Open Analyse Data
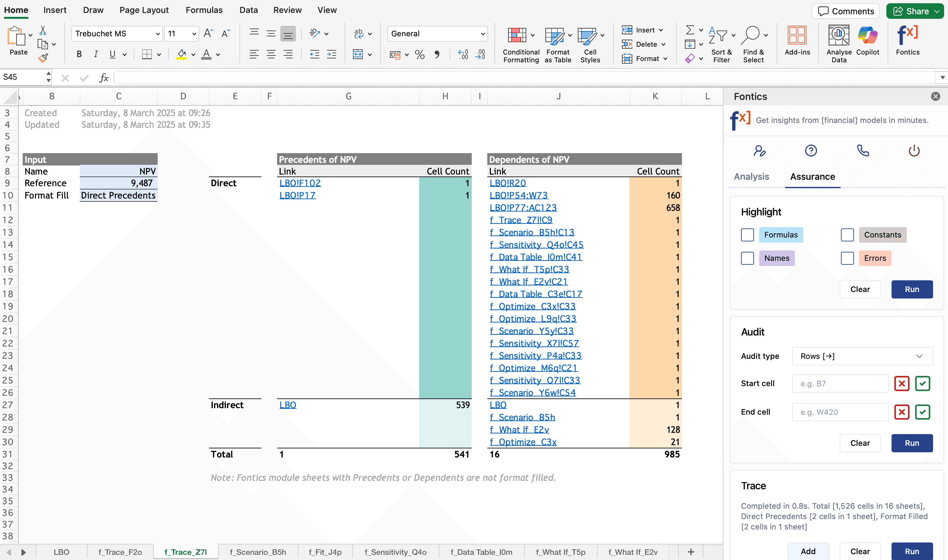The image size is (948, 560). [x=839, y=44]
